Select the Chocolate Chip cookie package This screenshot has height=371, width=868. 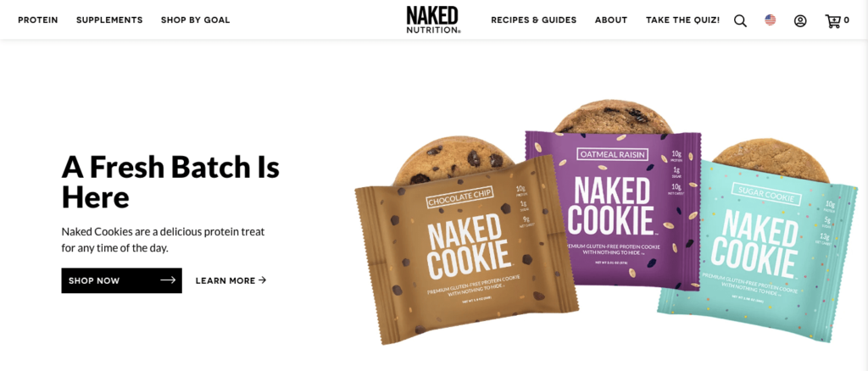(x=466, y=249)
